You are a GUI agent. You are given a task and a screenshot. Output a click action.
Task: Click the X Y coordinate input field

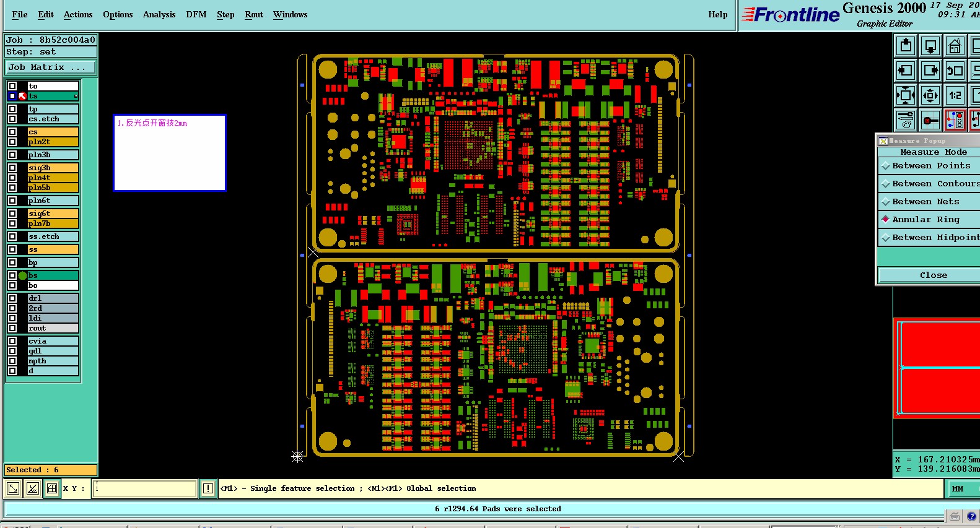pyautogui.click(x=145, y=488)
